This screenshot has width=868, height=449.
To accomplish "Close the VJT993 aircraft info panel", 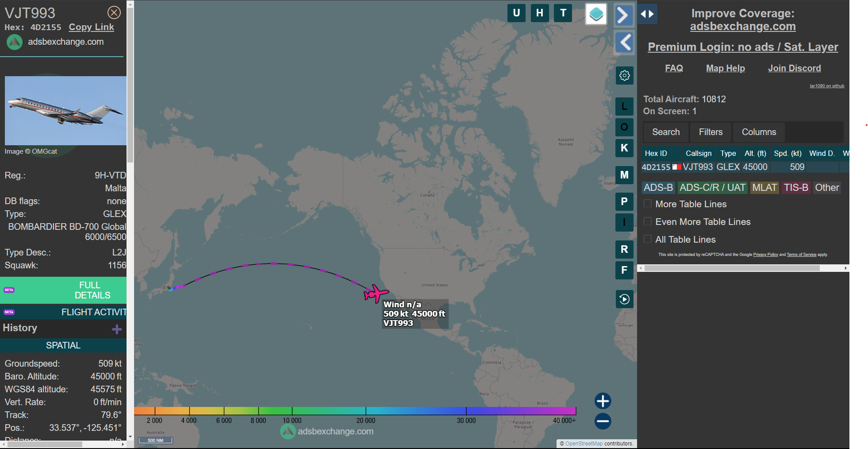I will (114, 12).
